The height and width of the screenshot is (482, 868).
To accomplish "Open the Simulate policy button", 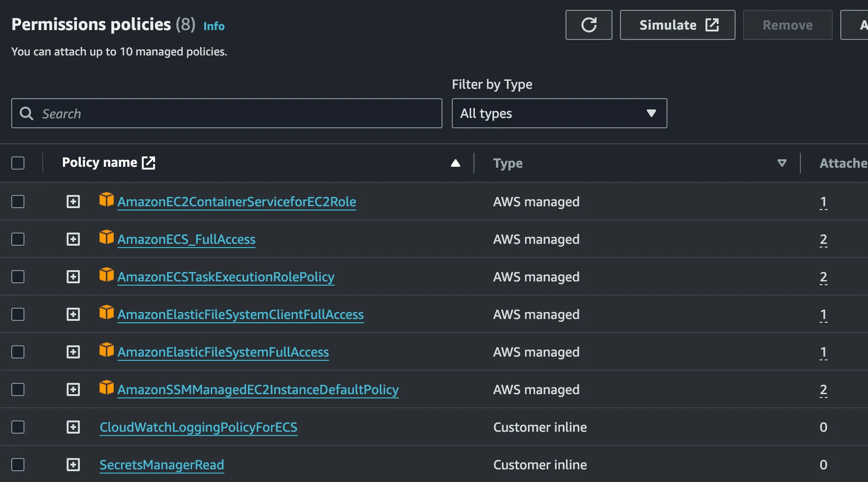I will [677, 25].
